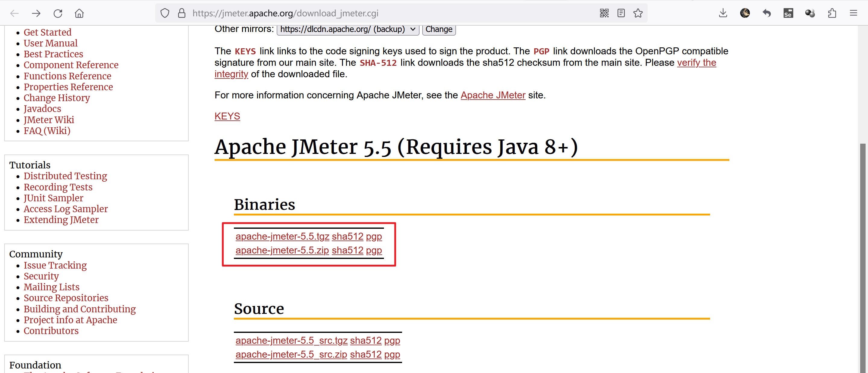Open Mailing Lists link
The width and height of the screenshot is (868, 373).
coord(52,287)
